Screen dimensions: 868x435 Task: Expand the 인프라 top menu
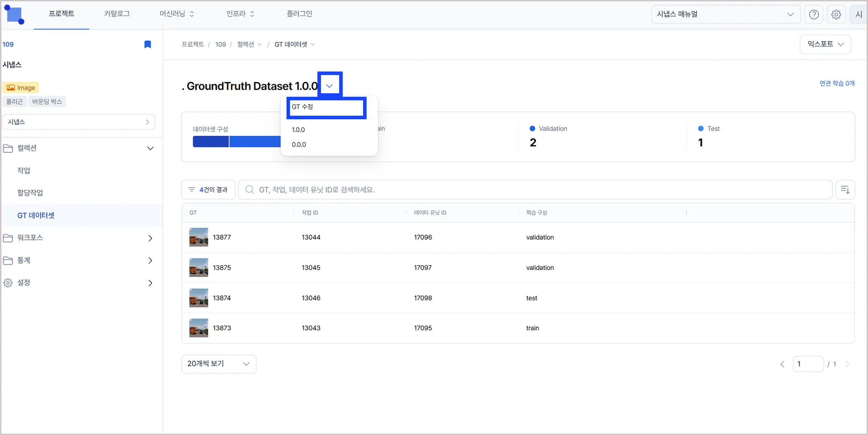pyautogui.click(x=240, y=14)
